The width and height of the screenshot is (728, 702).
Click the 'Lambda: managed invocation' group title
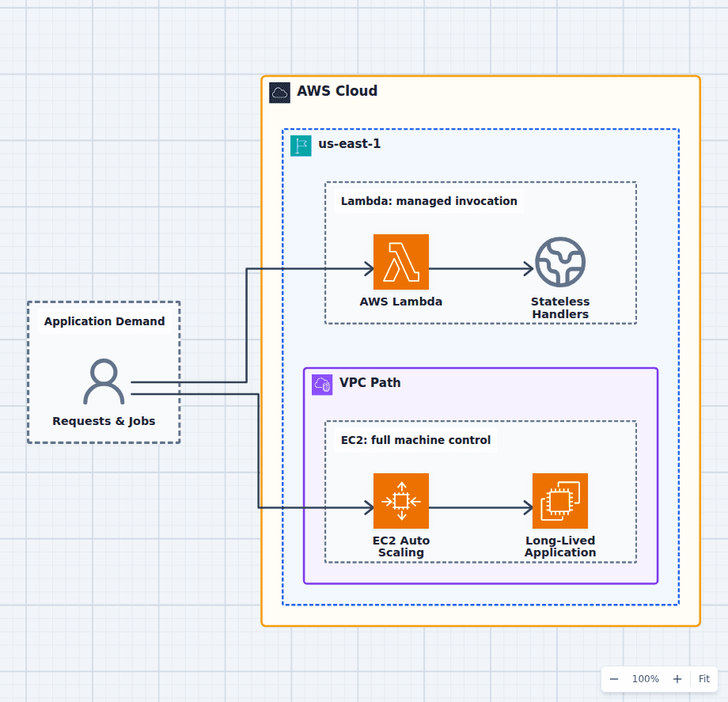point(429,201)
